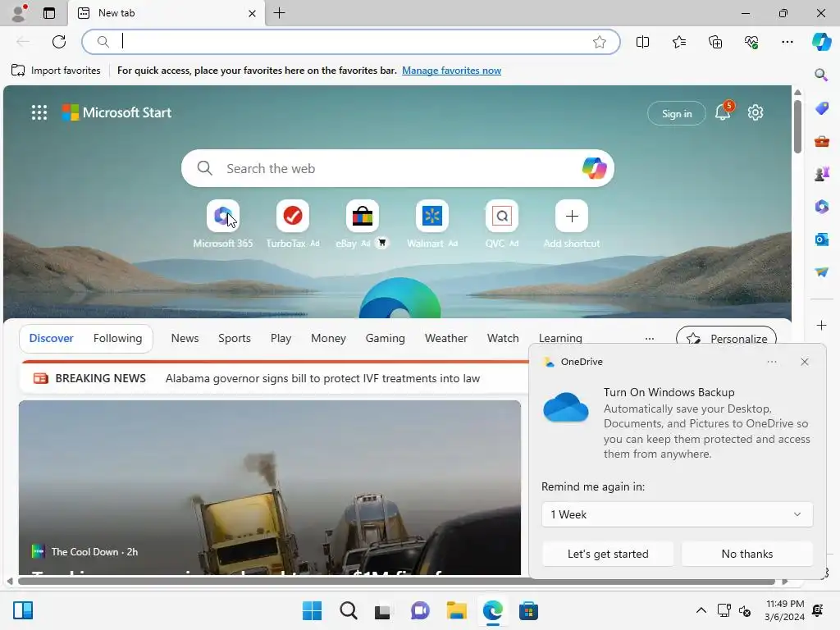840x630 pixels.
Task: Open the Personalize feed button
Action: (x=727, y=337)
